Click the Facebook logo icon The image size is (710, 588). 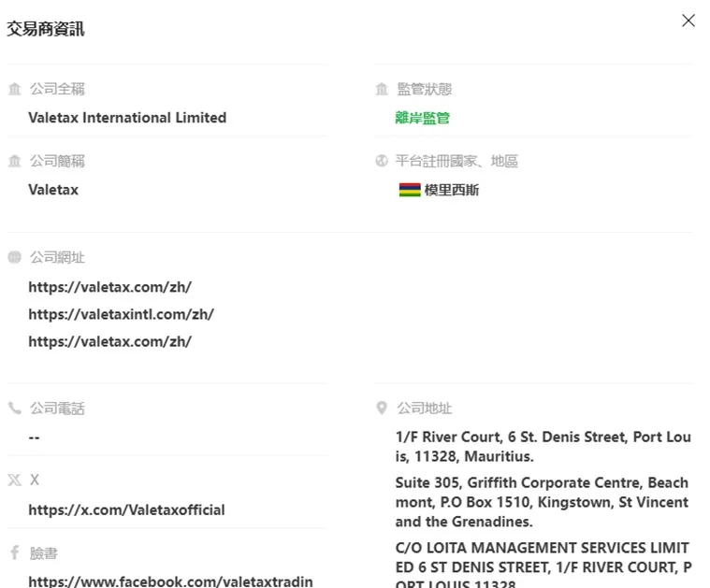point(14,552)
